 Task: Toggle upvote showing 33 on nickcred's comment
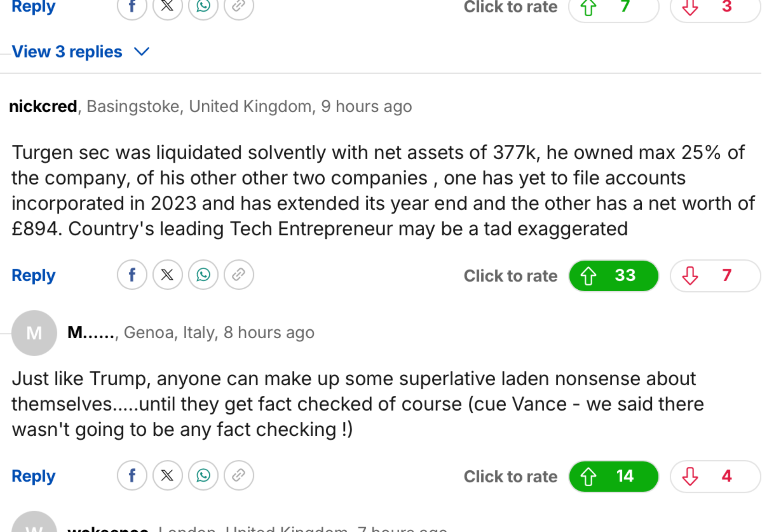click(x=613, y=276)
